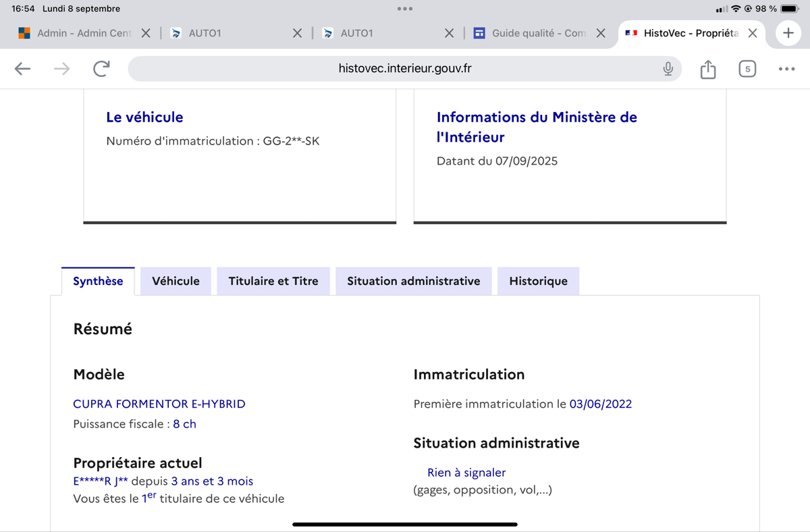
Task: Close the Guide qualité tab
Action: click(601, 33)
